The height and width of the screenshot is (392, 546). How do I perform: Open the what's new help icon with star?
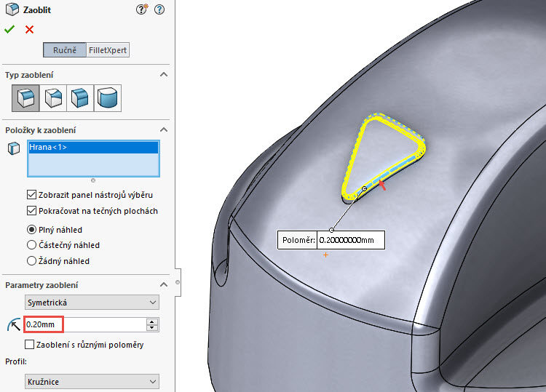click(x=142, y=9)
